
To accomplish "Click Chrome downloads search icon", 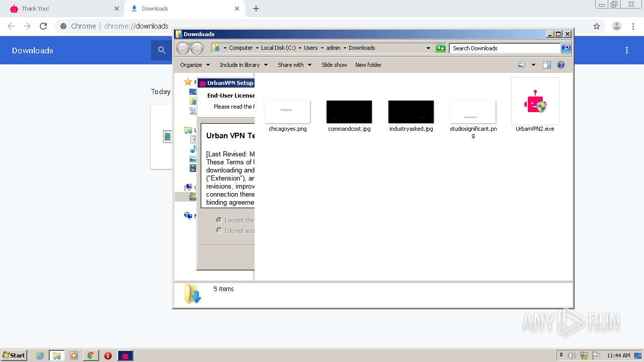I will pos(162,50).
